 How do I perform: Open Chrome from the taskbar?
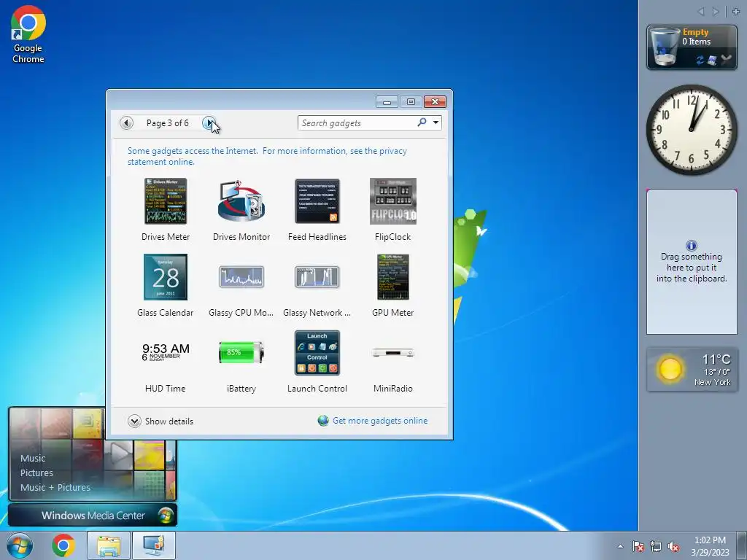[63, 545]
